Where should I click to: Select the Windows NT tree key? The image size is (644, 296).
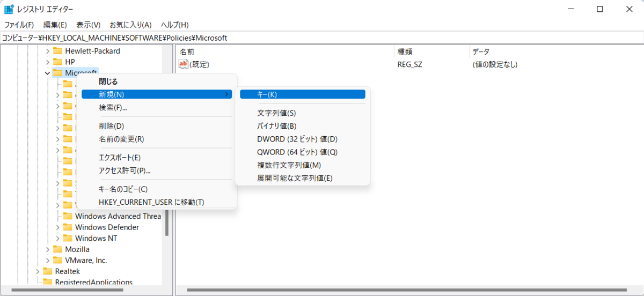(x=96, y=238)
